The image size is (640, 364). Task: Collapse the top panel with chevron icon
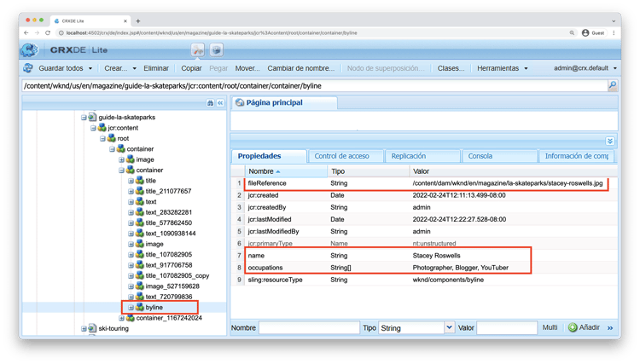click(610, 141)
